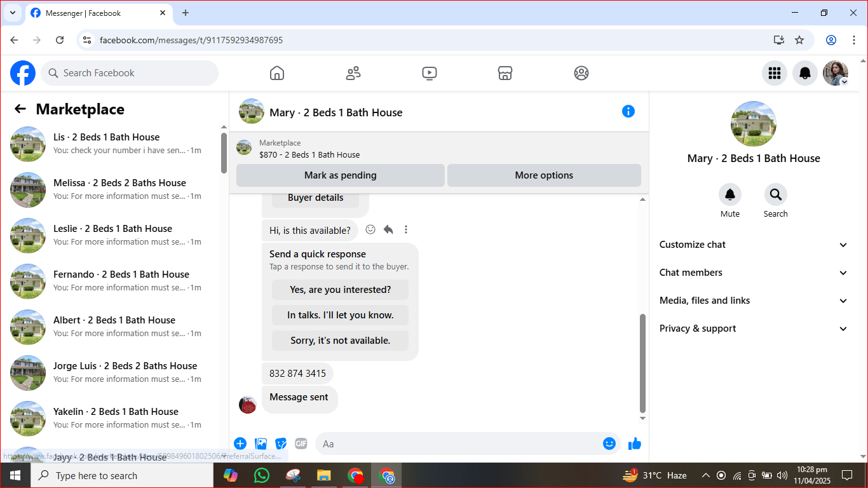868x488 pixels.
Task: Open chat with Fernando · 2 Beds 1 Bath House
Action: (112, 281)
